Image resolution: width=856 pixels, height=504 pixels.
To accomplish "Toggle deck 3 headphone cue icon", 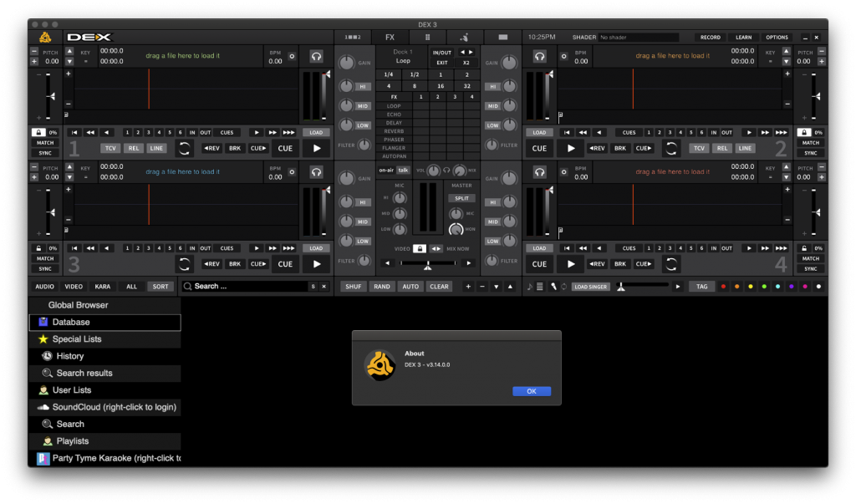I will pos(316,172).
